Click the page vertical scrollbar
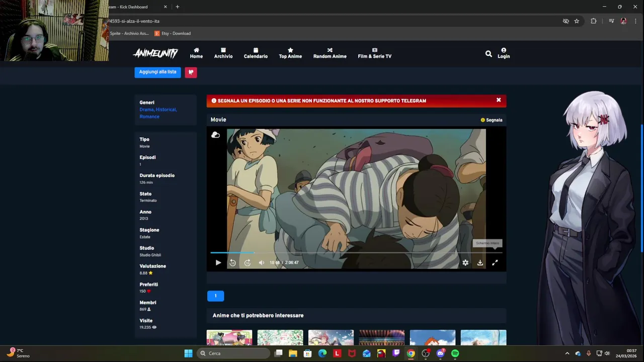 641,189
